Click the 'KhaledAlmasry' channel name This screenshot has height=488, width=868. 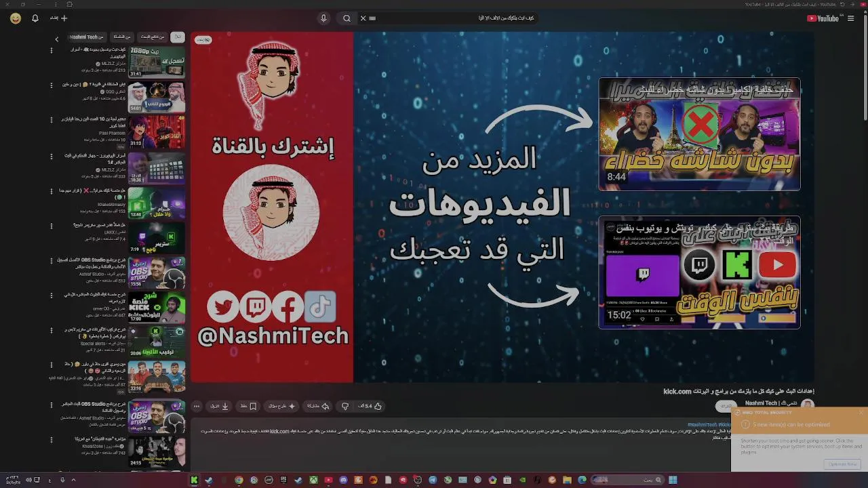(x=111, y=204)
